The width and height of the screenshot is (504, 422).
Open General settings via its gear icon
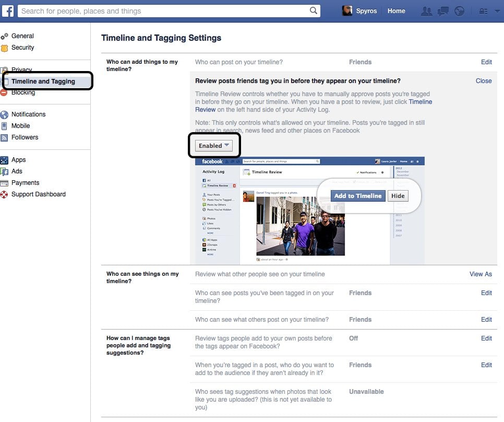point(4,37)
